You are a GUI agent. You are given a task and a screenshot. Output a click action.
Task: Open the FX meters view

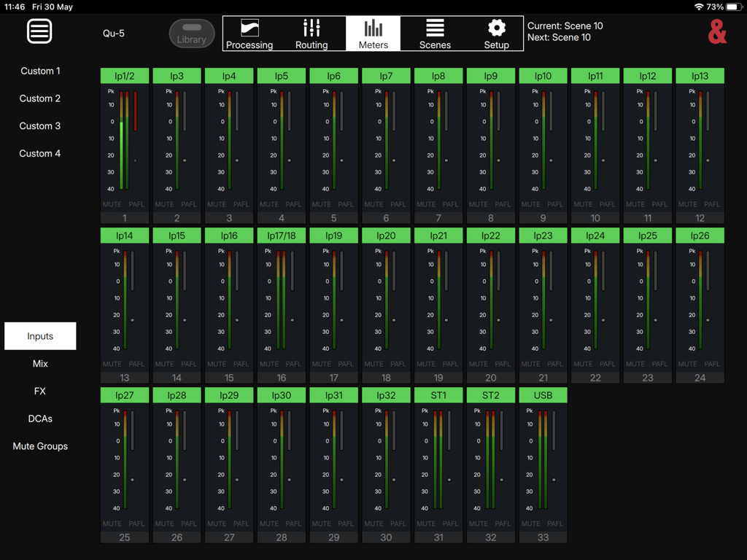pos(40,391)
